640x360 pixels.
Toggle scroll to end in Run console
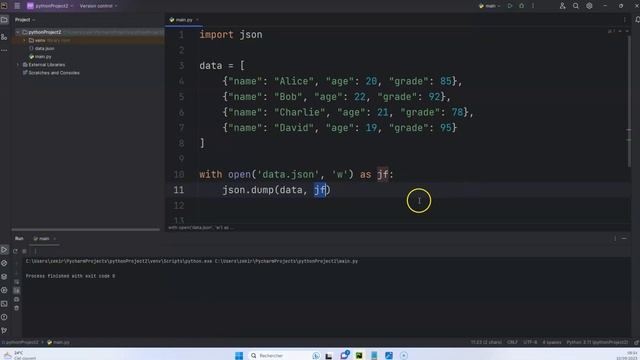pos(16,291)
